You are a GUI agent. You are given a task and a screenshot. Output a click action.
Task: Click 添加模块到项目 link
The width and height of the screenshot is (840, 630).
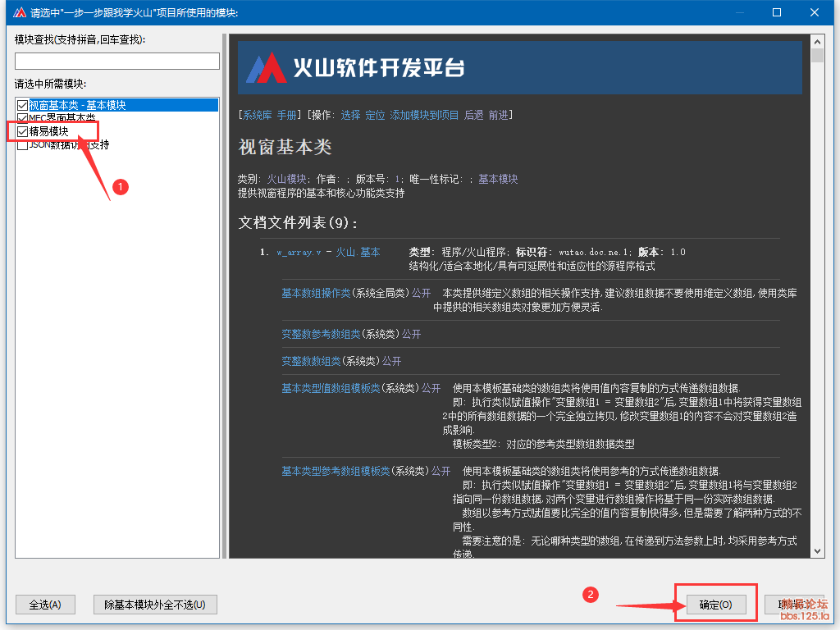point(424,115)
